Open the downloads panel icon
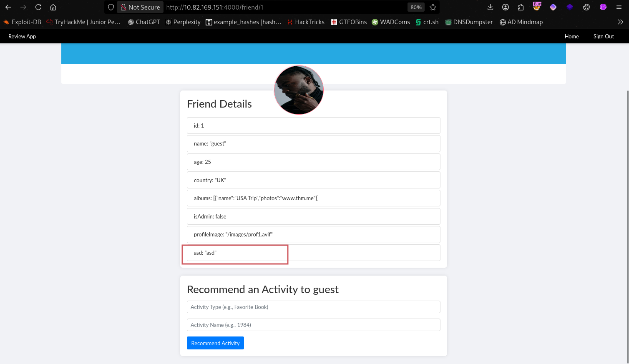The height and width of the screenshot is (364, 629). pyautogui.click(x=491, y=7)
